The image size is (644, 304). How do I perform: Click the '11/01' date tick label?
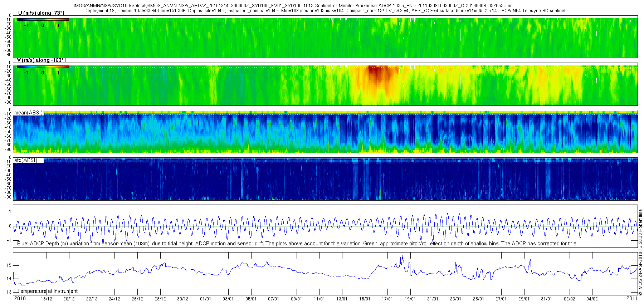pos(319,299)
